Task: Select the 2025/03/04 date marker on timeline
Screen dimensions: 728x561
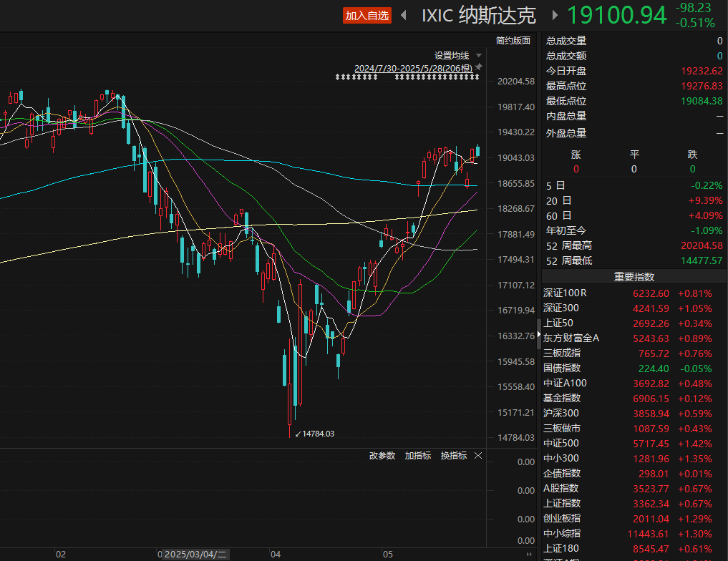Action: [195, 554]
